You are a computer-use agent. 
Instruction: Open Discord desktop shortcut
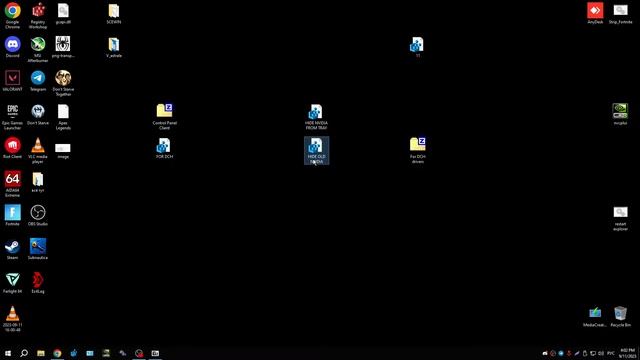pos(12,47)
